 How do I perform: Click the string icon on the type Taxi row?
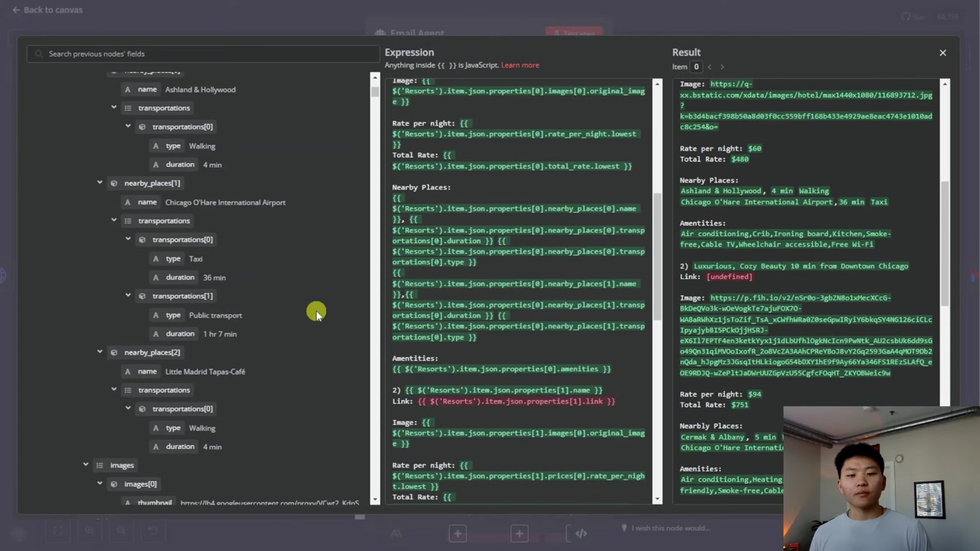156,259
